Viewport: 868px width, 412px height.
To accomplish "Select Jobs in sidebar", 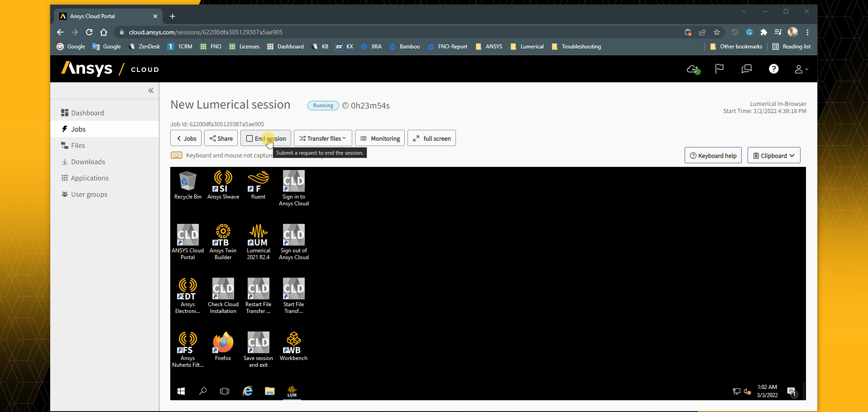I will pos(105,129).
